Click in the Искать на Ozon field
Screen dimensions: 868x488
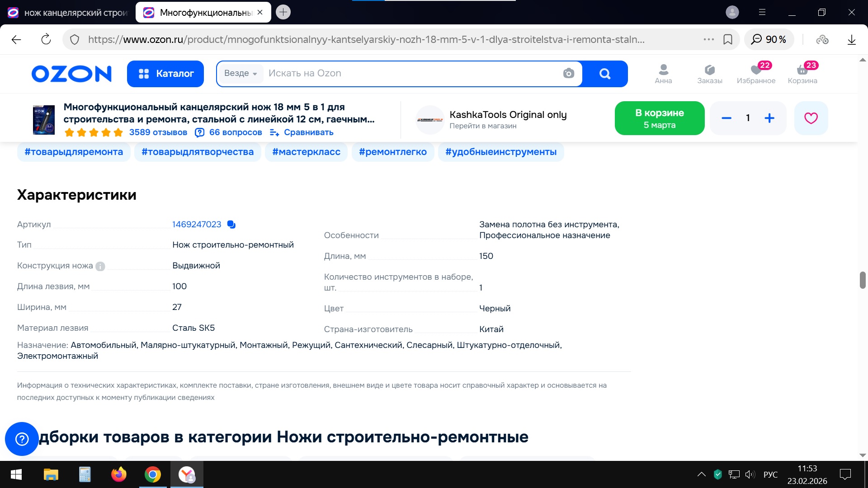(x=407, y=73)
